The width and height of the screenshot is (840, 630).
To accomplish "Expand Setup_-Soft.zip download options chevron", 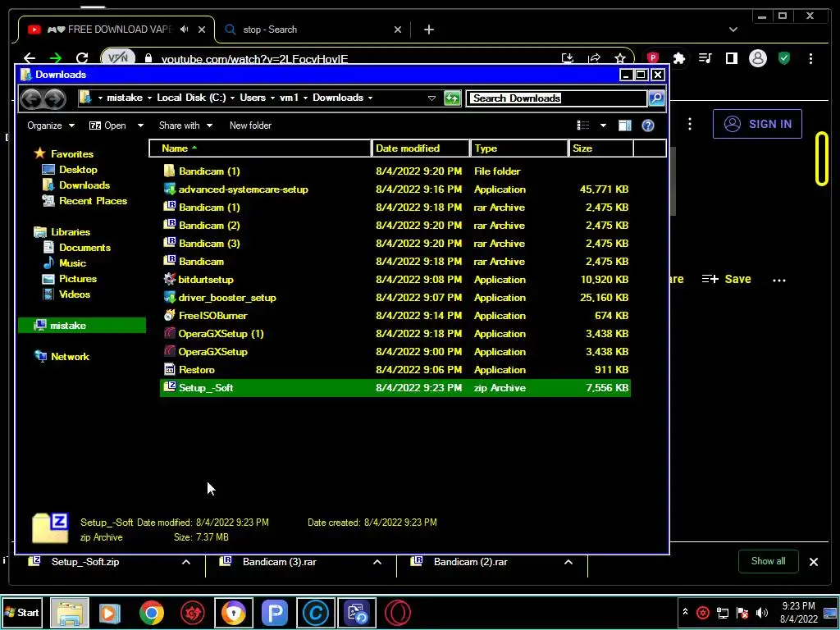I will tap(186, 562).
